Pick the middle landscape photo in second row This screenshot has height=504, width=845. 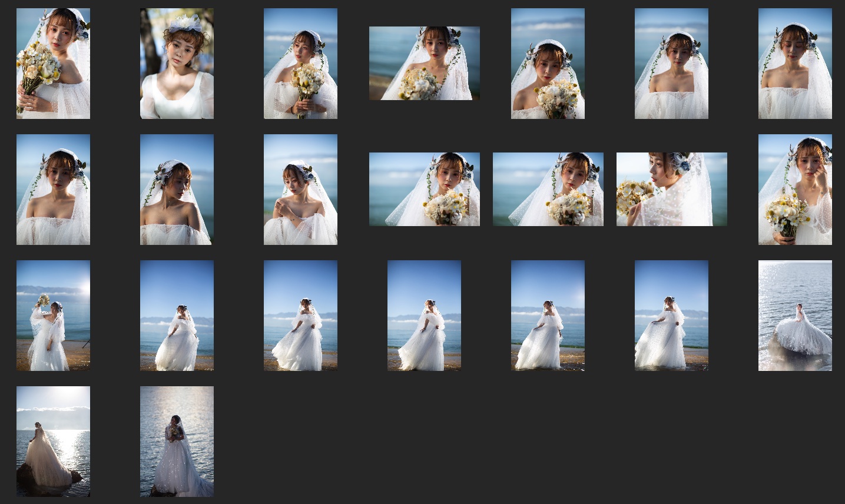click(x=548, y=189)
